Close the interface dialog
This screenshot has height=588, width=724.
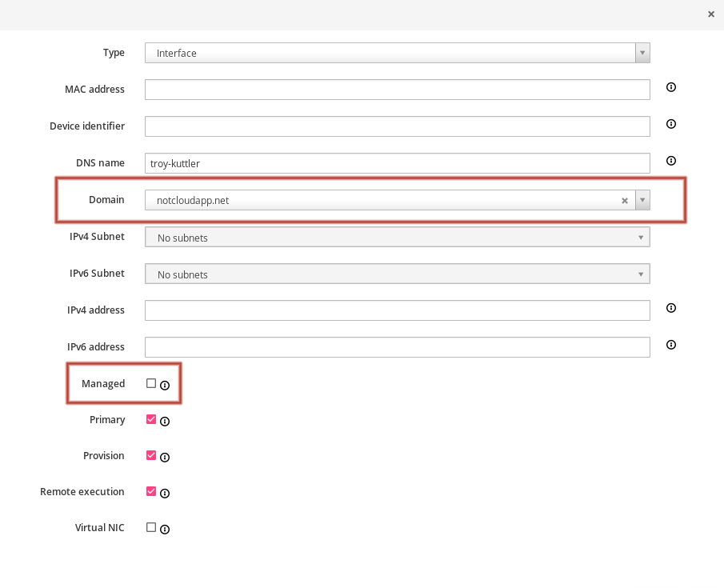coord(711,14)
